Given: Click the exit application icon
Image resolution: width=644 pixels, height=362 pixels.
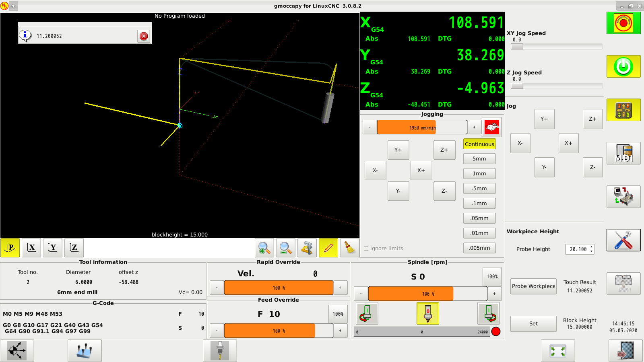Looking at the screenshot, I should pos(625,351).
